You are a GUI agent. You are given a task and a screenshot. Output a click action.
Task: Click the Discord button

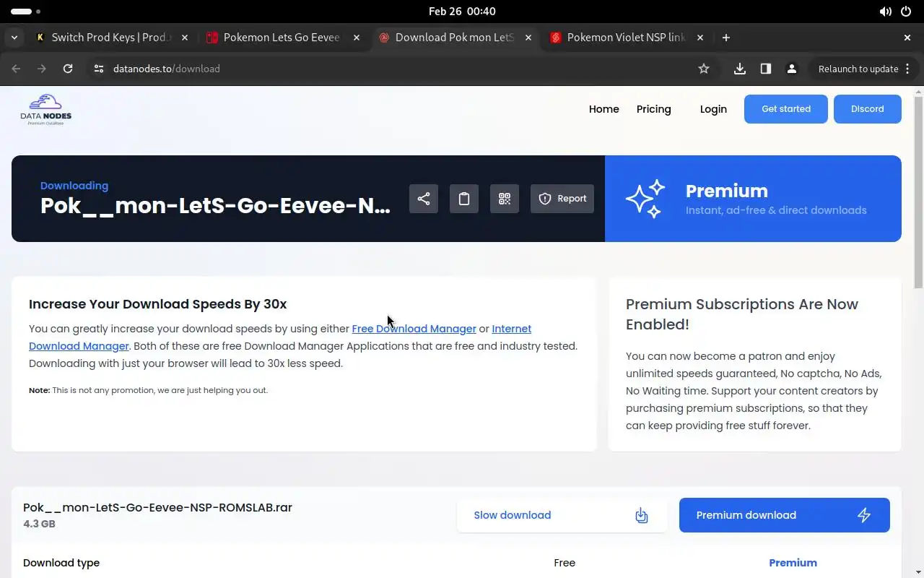(x=868, y=109)
